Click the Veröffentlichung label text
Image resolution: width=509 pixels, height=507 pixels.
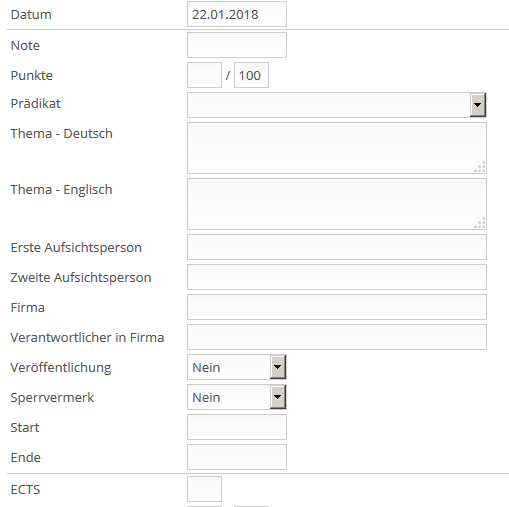(61, 368)
